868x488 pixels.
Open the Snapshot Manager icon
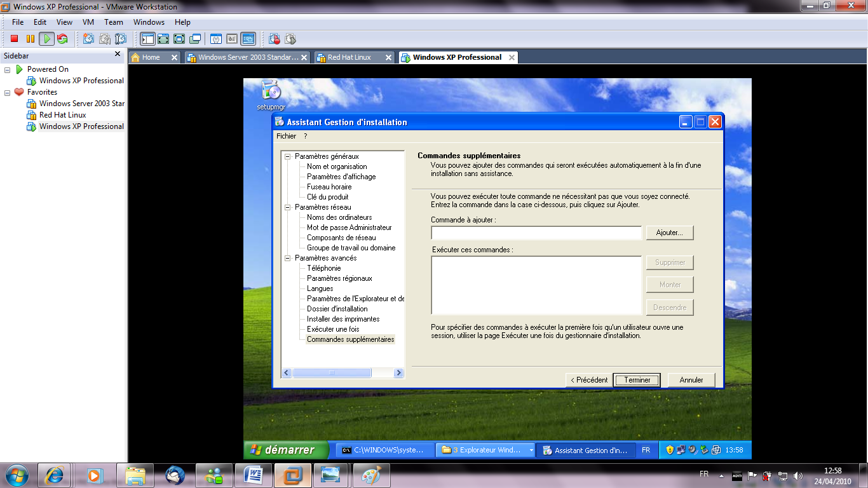point(120,39)
